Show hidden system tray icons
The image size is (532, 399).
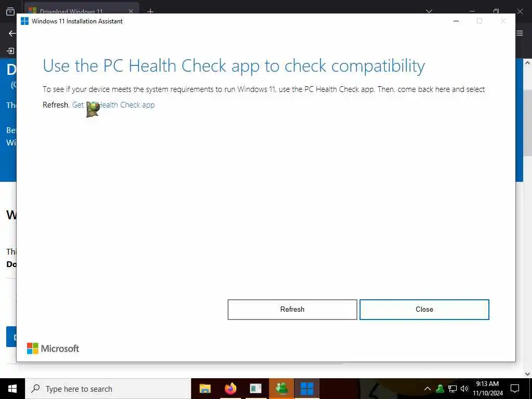pos(428,389)
